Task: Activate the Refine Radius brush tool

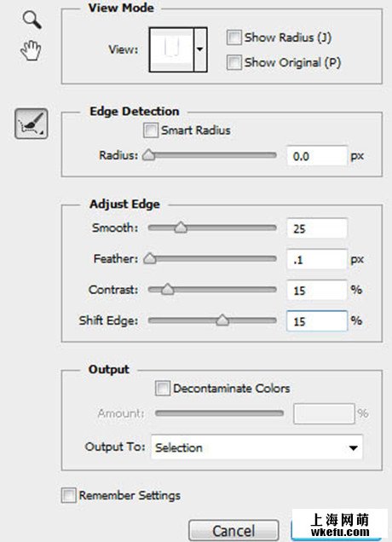Action: [32, 124]
